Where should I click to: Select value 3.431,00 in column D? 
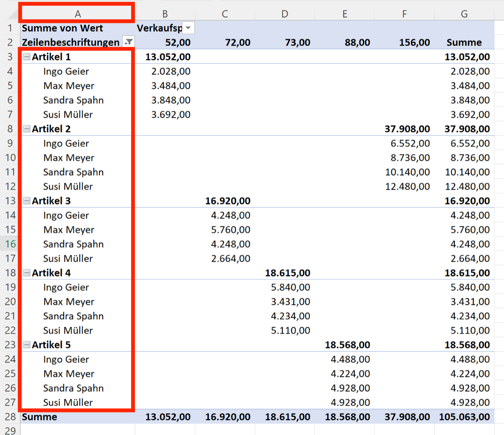(290, 302)
